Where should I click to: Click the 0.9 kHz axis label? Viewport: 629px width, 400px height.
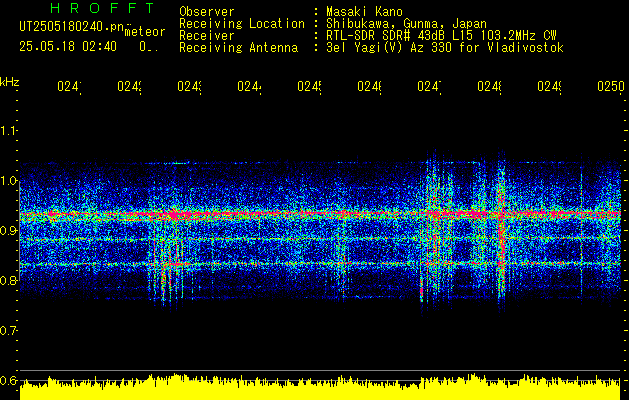pos(8,231)
